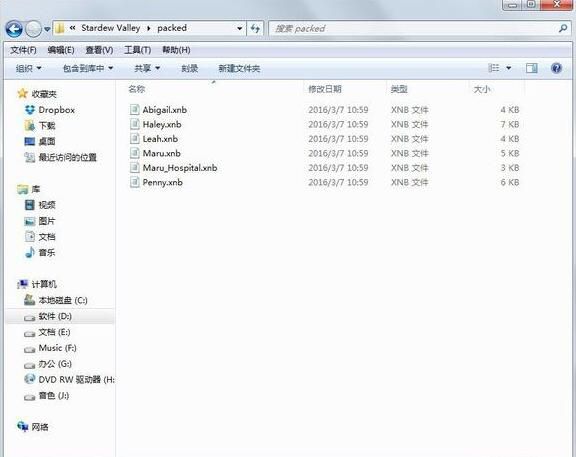This screenshot has height=457, width=576.
Task: Open the 包含到库中 dropdown
Action: [88, 68]
